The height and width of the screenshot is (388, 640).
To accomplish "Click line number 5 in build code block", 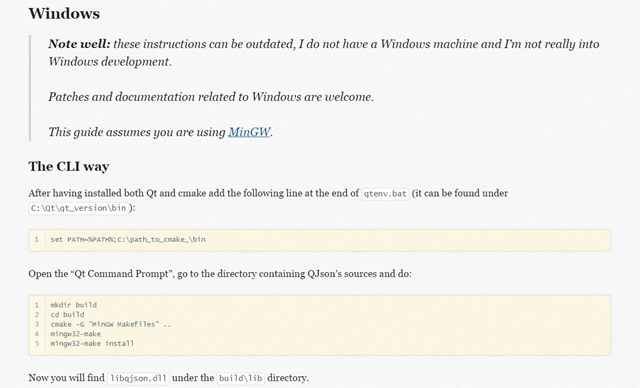I will 37,344.
